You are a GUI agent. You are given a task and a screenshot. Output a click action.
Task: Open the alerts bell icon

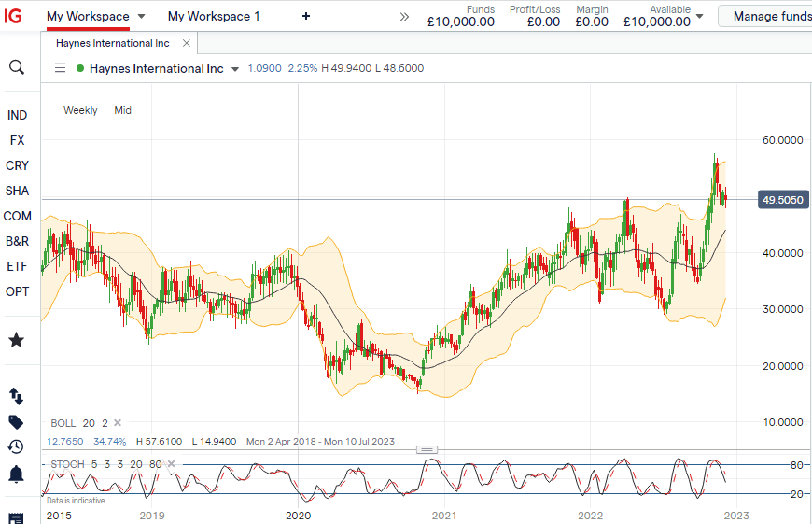(17, 474)
